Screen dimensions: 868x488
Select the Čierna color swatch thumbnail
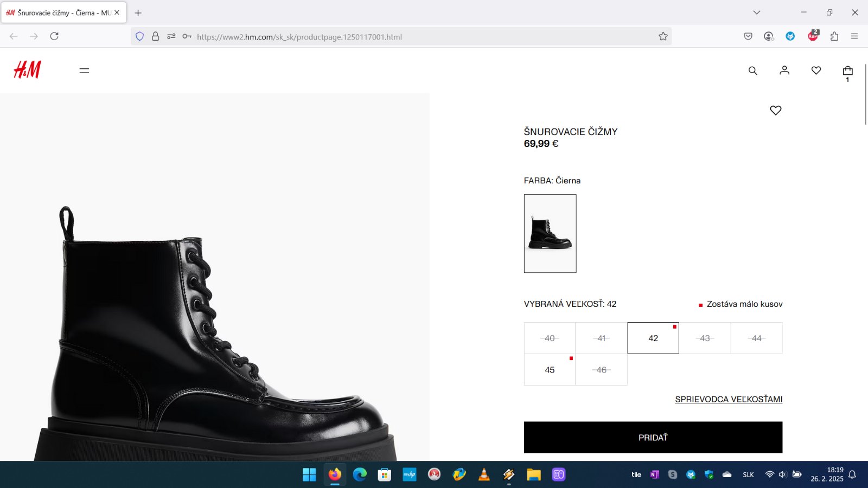550,234
